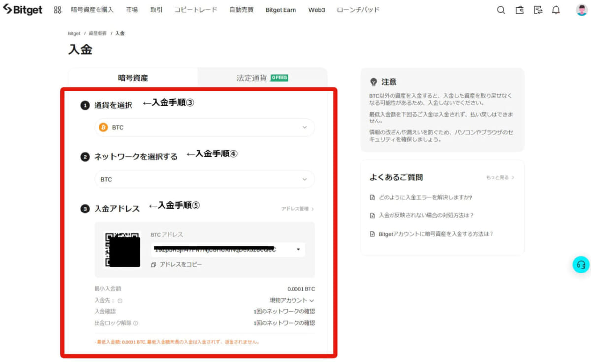Open アドレス管理 link
The image size is (591, 364).
(x=297, y=209)
